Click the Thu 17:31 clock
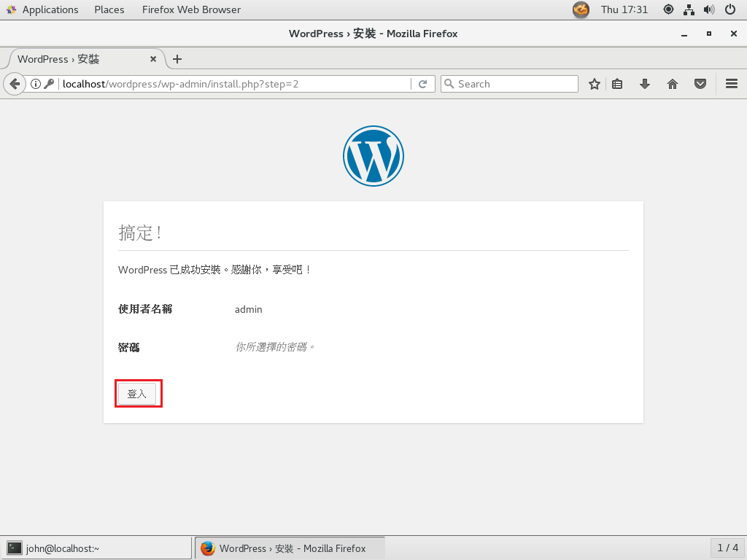 click(624, 9)
